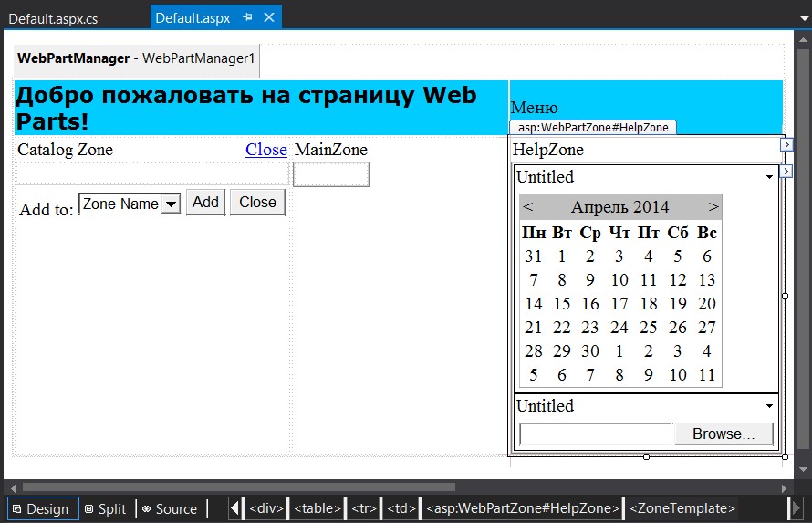Select day 30 in the calendar

click(x=589, y=351)
